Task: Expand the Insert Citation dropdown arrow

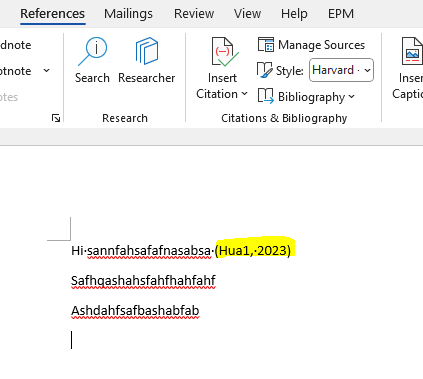Action: tap(245, 94)
